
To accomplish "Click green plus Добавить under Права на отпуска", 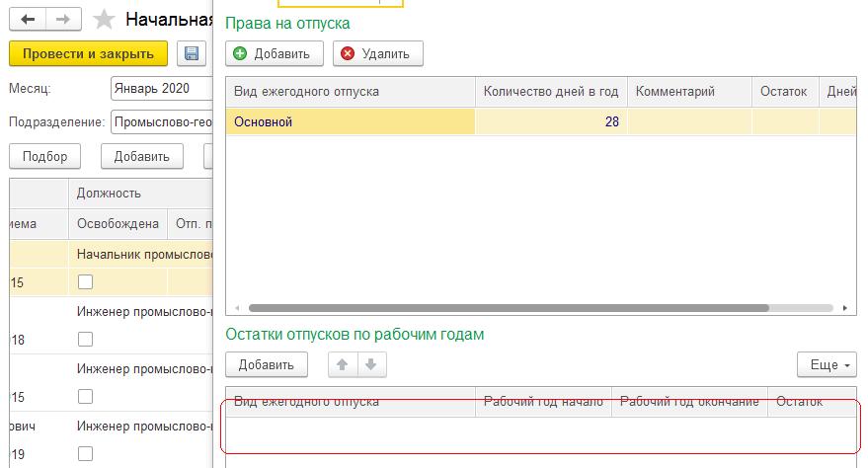I will pos(273,53).
